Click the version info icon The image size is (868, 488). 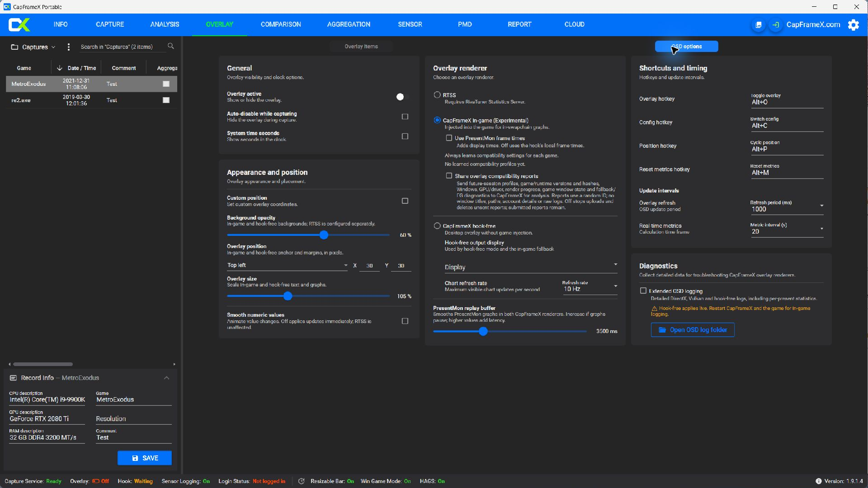click(x=818, y=481)
